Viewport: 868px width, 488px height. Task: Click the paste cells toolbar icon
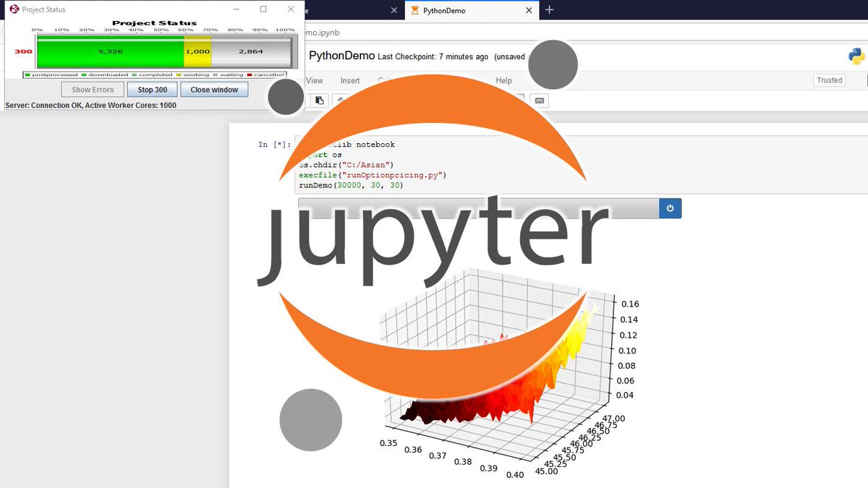point(319,100)
